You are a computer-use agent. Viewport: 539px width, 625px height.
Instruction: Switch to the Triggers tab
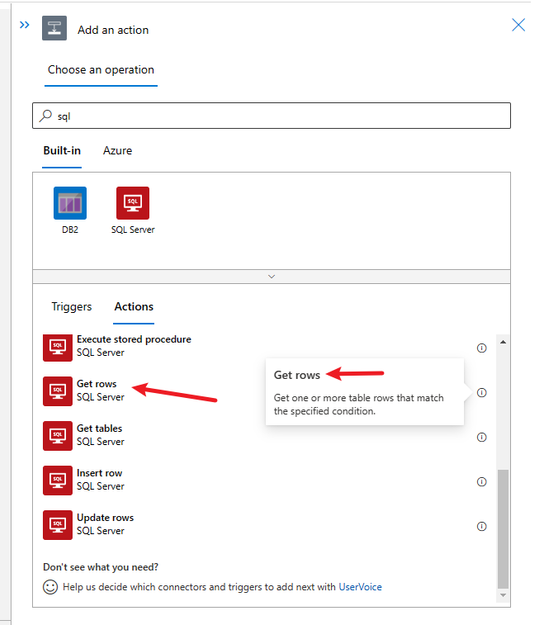[x=71, y=307]
